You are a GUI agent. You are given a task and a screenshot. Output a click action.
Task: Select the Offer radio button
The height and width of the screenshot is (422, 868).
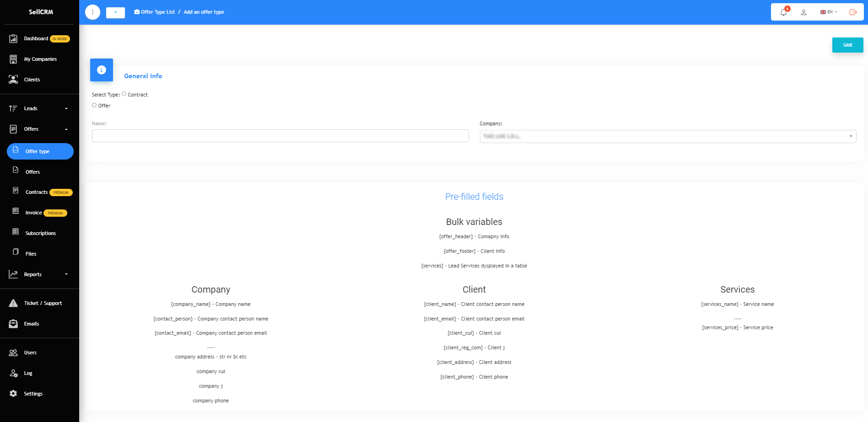point(94,105)
